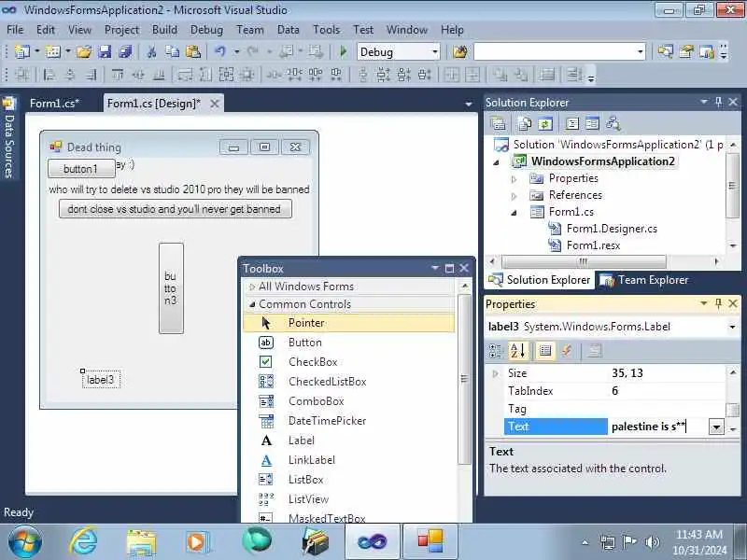Cut selection with the scissors icon
Image resolution: width=747 pixels, height=560 pixels.
151,51
